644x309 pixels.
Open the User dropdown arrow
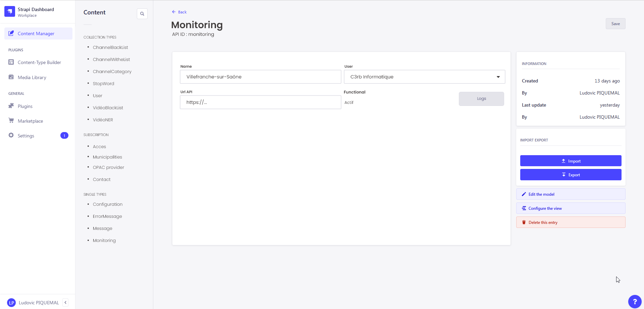498,77
